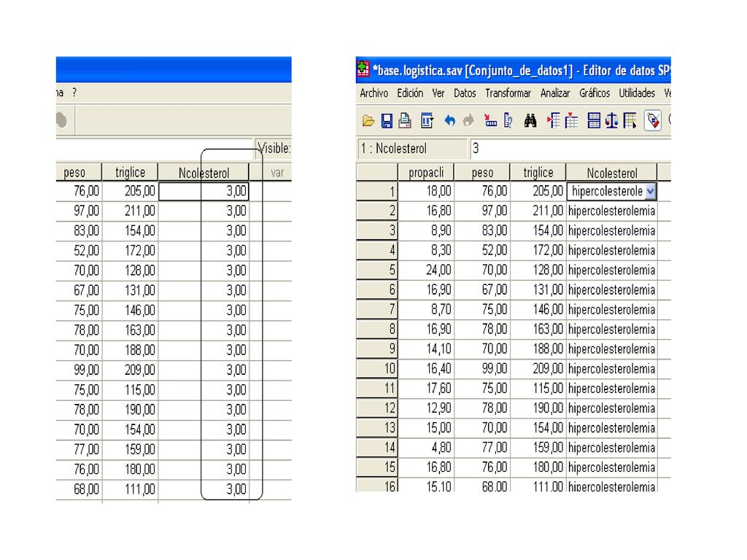
Task: Open the Utilidades menu
Action: (x=637, y=93)
